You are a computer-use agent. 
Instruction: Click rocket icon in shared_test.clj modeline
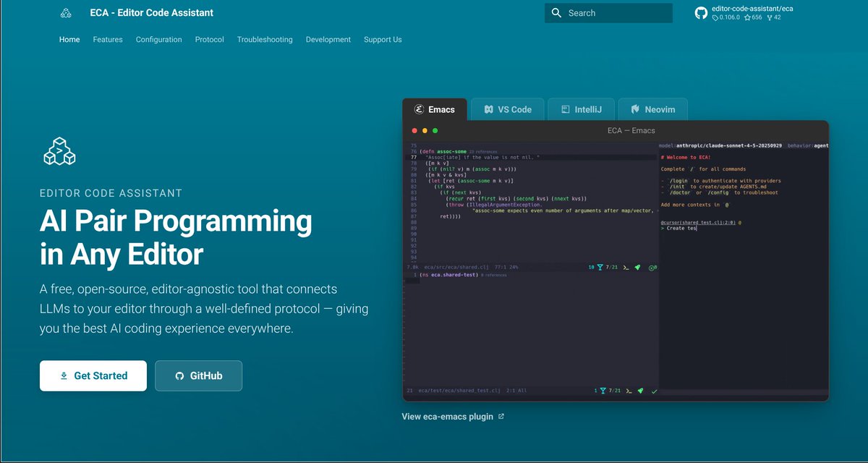pyautogui.click(x=639, y=391)
